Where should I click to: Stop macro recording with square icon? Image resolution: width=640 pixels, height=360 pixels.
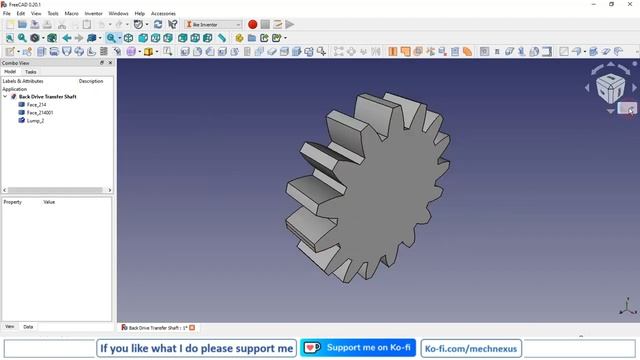265,24
